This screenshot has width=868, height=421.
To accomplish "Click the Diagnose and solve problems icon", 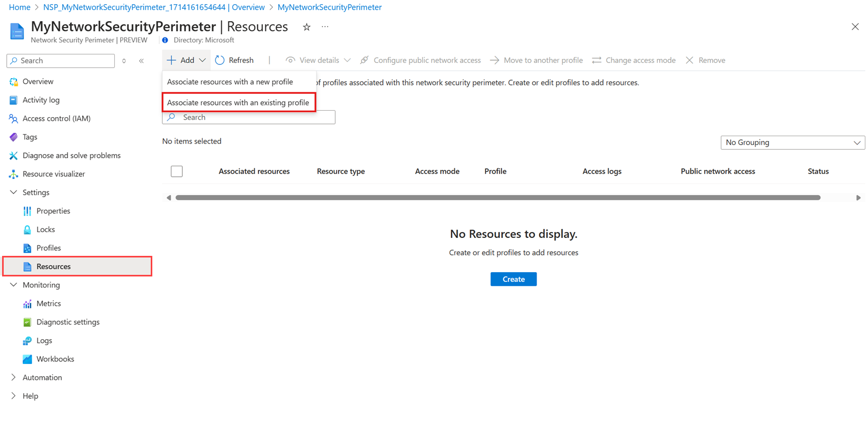I will coord(14,156).
